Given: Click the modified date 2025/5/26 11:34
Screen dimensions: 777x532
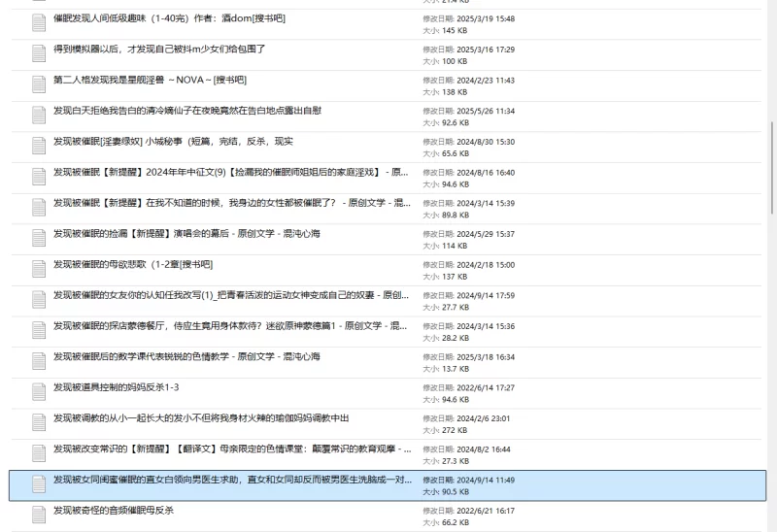Looking at the screenshot, I should click(x=469, y=111).
